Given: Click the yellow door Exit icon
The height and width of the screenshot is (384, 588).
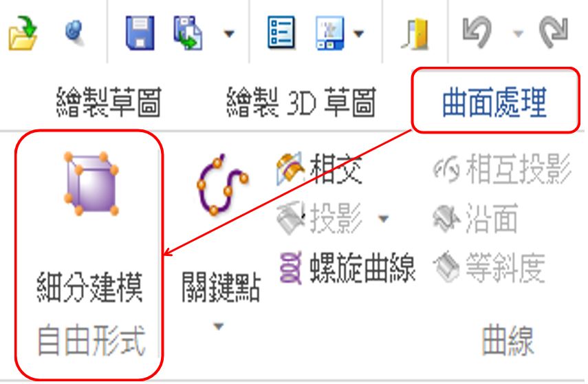Looking at the screenshot, I should point(415,34).
